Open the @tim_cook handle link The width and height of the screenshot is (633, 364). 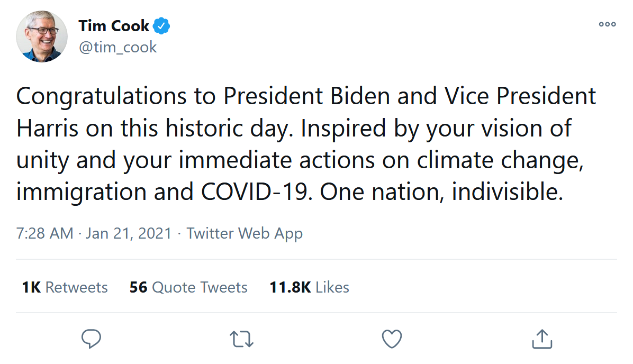117,47
